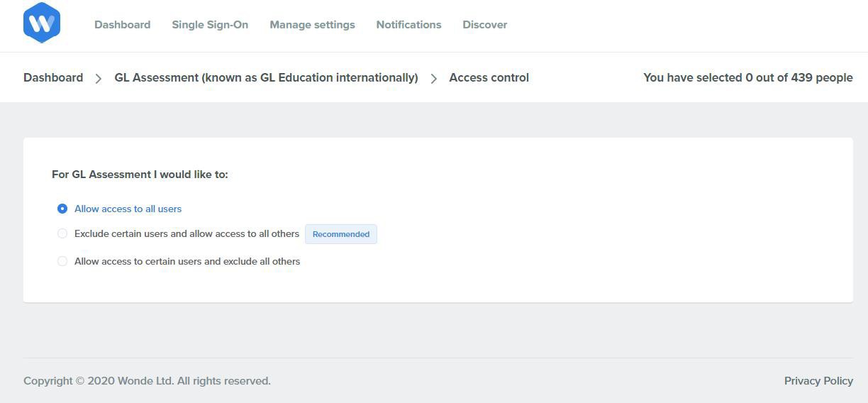Open the Discover section
The image size is (868, 403).
coord(484,25)
